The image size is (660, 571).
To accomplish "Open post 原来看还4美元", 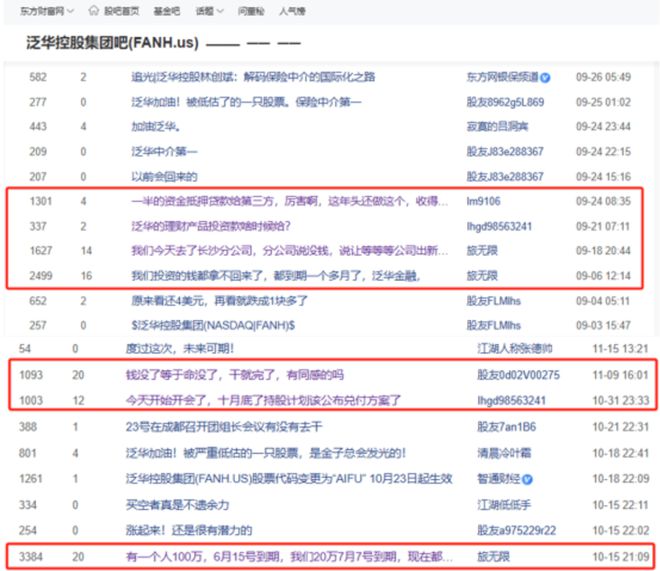I will 219,301.
